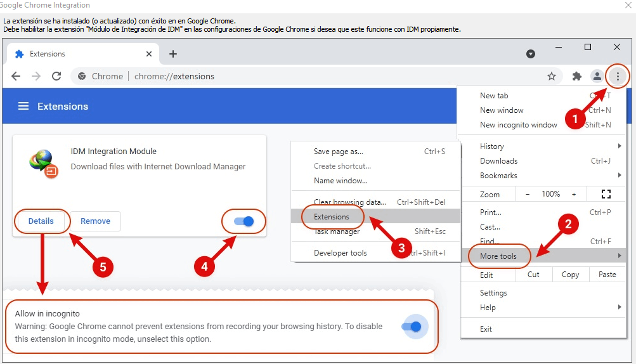The image size is (636, 364).
Task: Select New window menu entry
Action: (542, 110)
